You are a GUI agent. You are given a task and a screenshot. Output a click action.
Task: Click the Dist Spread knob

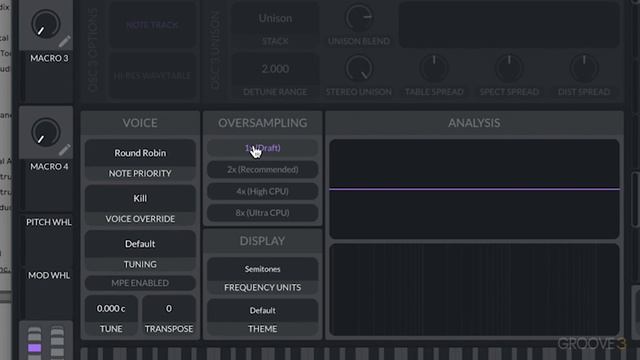pyautogui.click(x=584, y=68)
